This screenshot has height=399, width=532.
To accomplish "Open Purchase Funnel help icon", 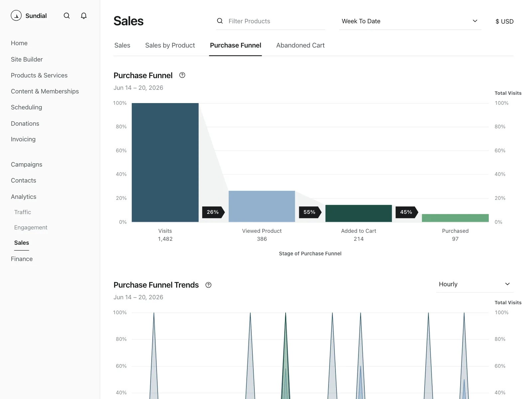I will (182, 75).
